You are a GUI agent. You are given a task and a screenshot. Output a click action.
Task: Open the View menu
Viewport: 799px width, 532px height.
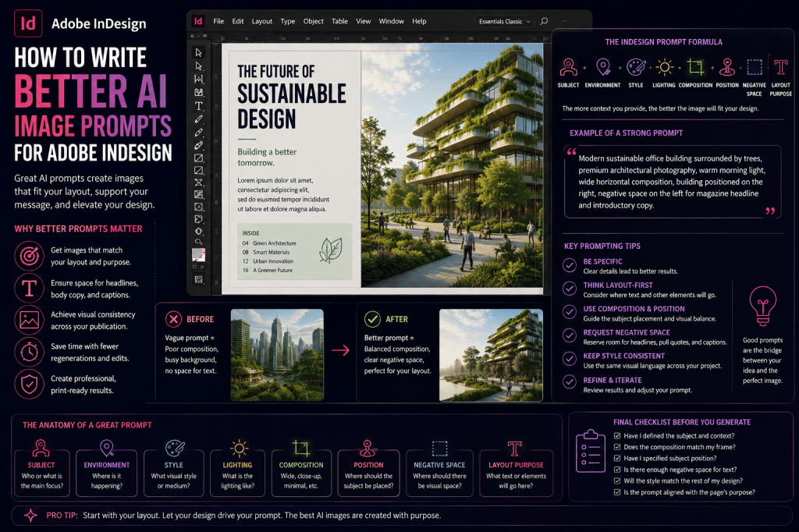(364, 21)
